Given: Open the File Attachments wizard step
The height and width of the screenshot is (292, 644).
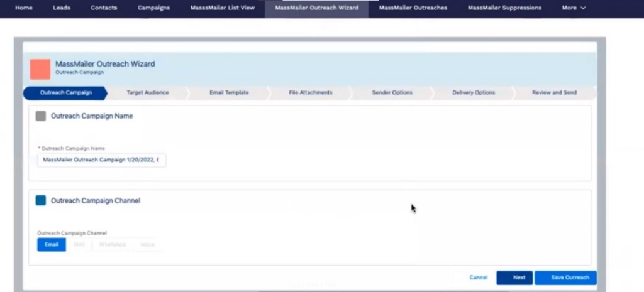Looking at the screenshot, I should 311,93.
